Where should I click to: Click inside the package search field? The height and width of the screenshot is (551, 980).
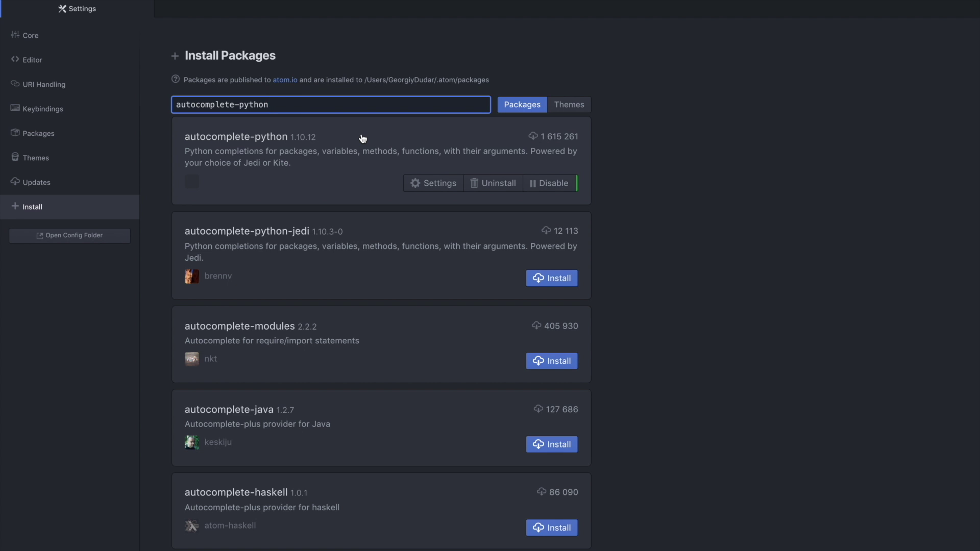tap(331, 105)
